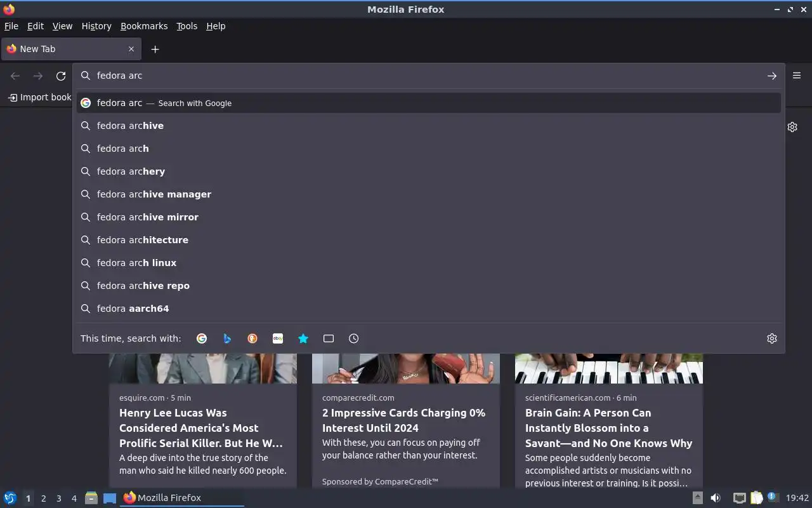Open network status icon in system tray

(739, 498)
